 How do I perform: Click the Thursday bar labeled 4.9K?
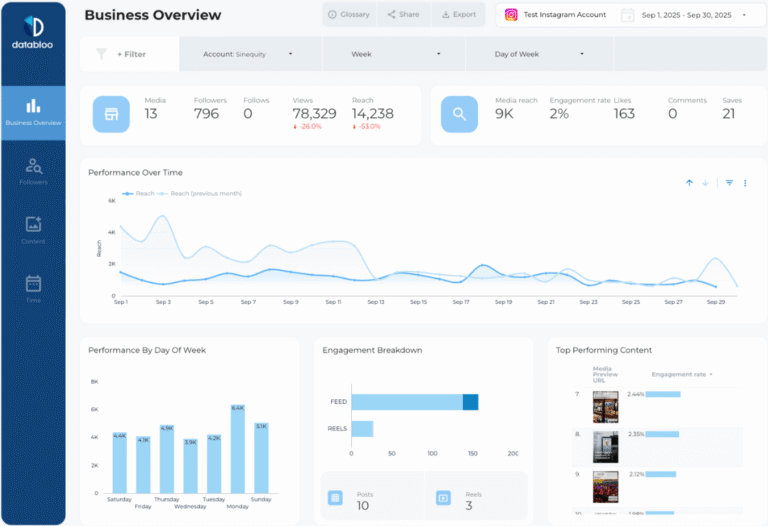coord(167,459)
